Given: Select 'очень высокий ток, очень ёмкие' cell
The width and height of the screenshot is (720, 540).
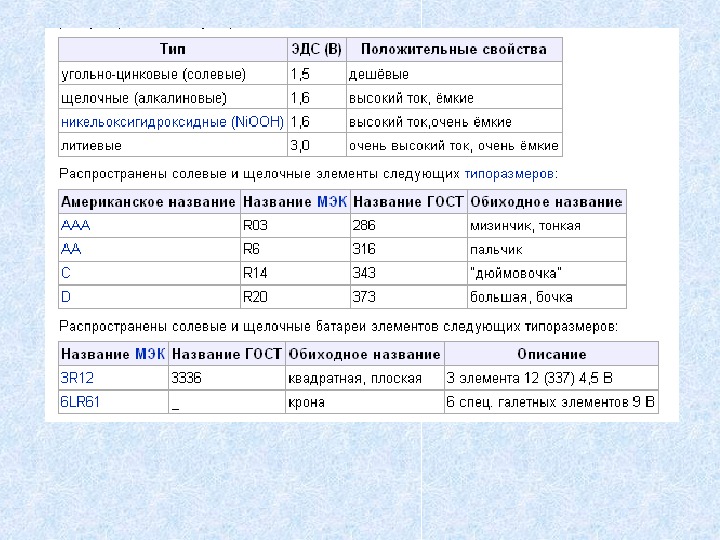Looking at the screenshot, I should point(455,146).
